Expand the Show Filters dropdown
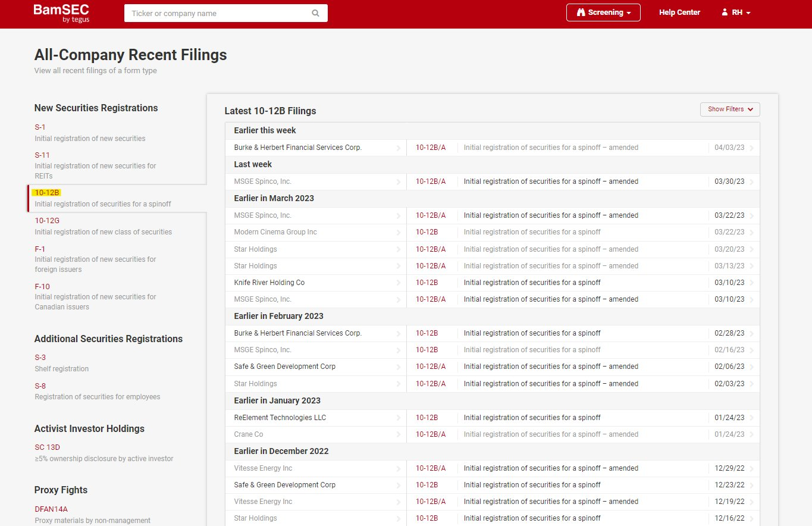Viewport: 812px width, 526px height. [x=730, y=109]
